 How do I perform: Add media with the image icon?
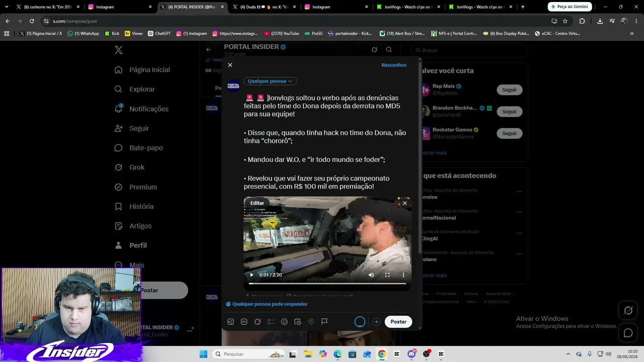230,322
